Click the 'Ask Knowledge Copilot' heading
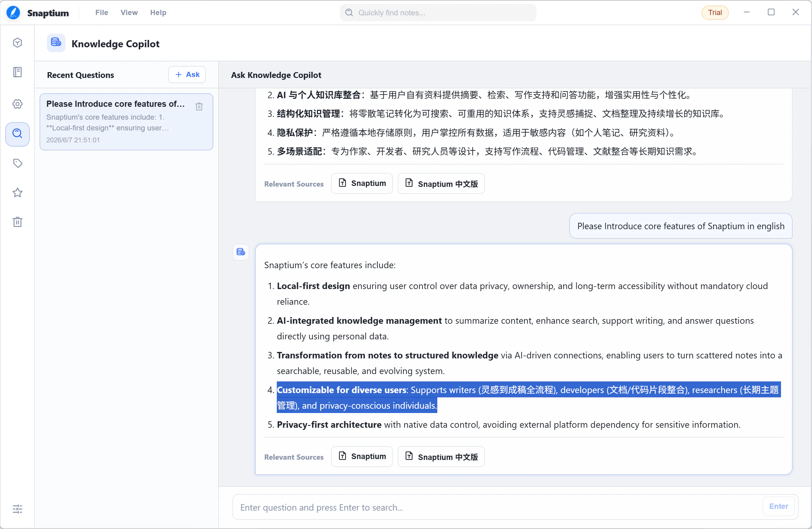This screenshot has width=812, height=529. click(x=276, y=75)
